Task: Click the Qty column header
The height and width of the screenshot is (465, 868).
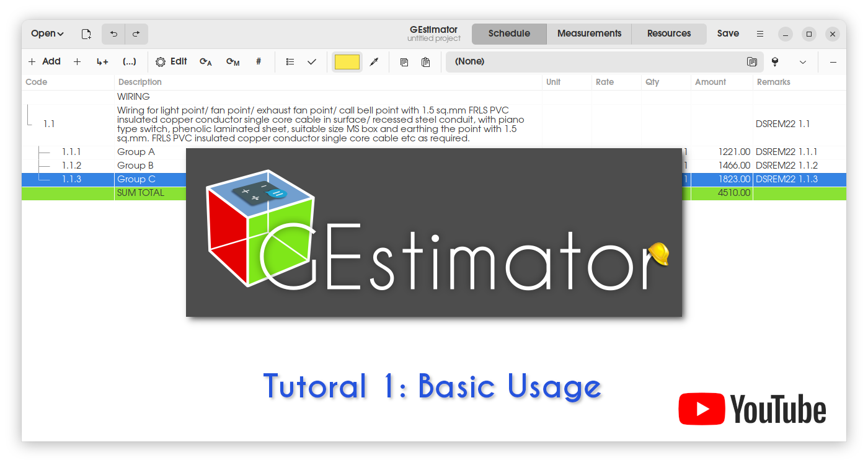Action: tap(666, 82)
